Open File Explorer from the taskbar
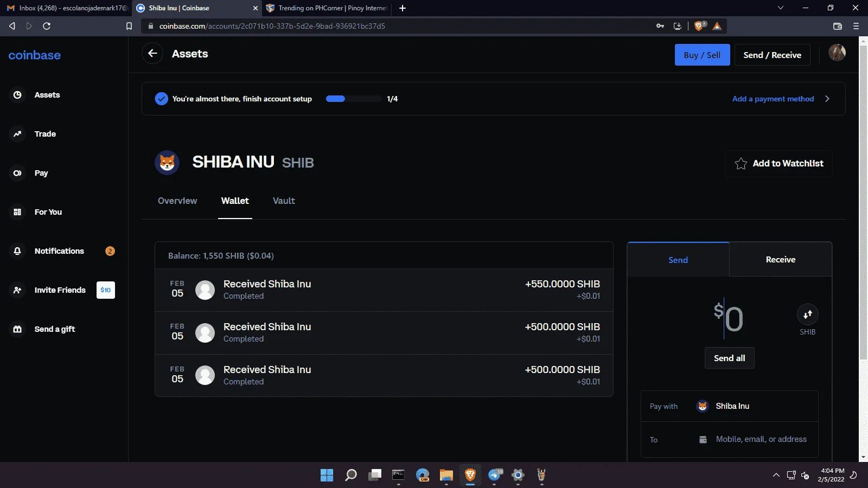868x488 pixels. pos(446,476)
